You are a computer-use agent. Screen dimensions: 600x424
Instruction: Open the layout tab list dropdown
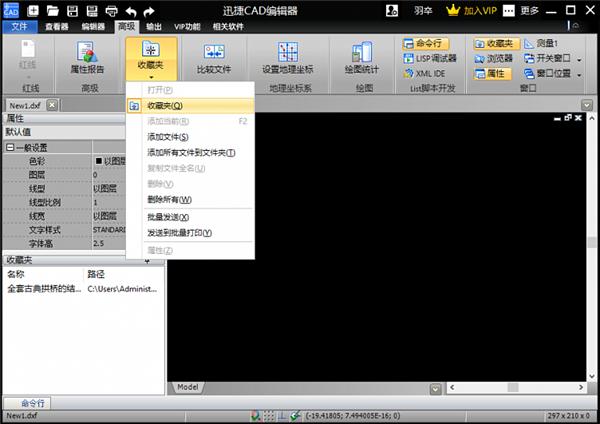tap(435, 389)
